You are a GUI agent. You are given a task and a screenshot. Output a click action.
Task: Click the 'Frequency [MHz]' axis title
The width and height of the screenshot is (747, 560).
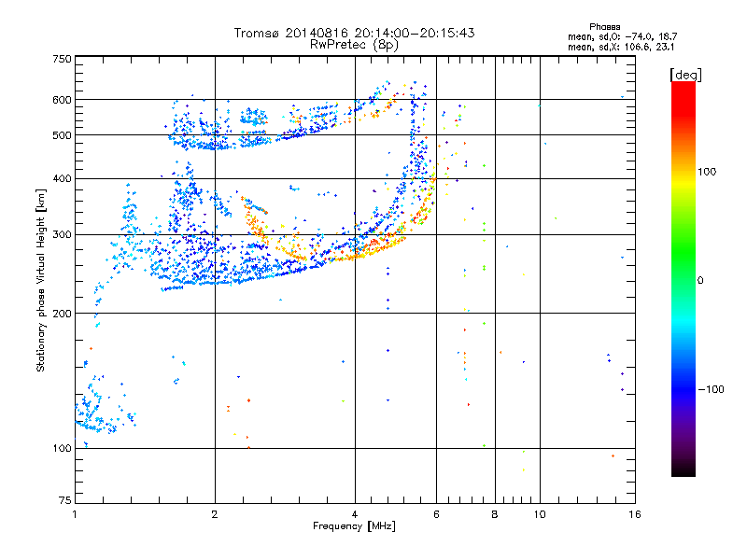click(354, 526)
